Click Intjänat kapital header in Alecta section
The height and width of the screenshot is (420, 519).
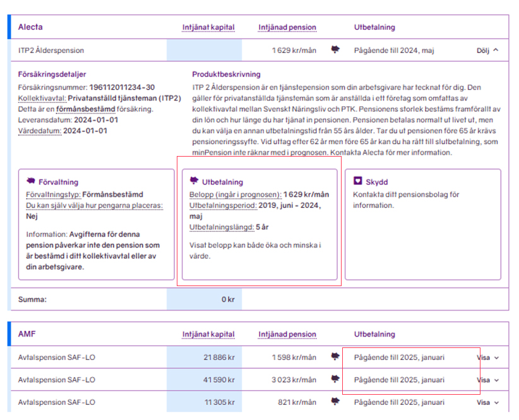[208, 27]
